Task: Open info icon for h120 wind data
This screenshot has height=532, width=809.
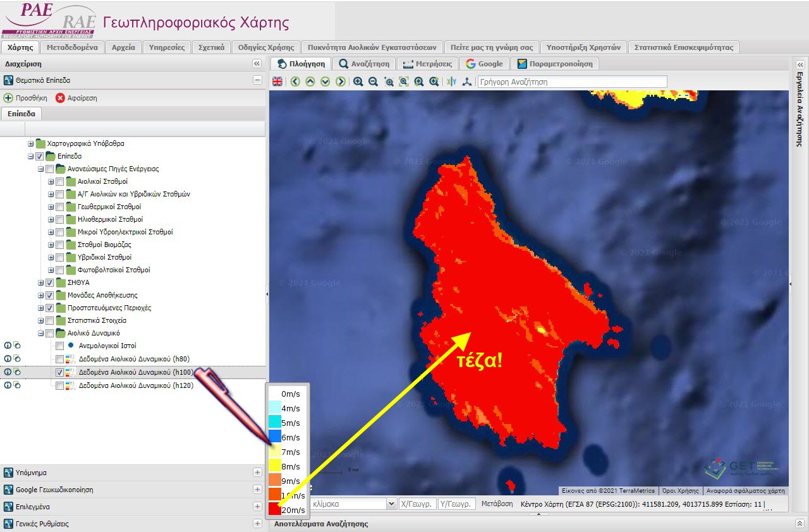Action: pyautogui.click(x=8, y=385)
